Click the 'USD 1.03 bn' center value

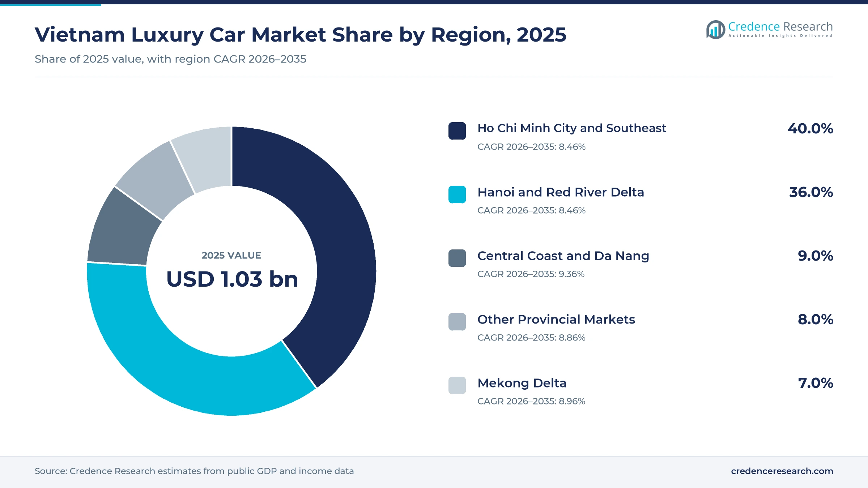(x=232, y=279)
